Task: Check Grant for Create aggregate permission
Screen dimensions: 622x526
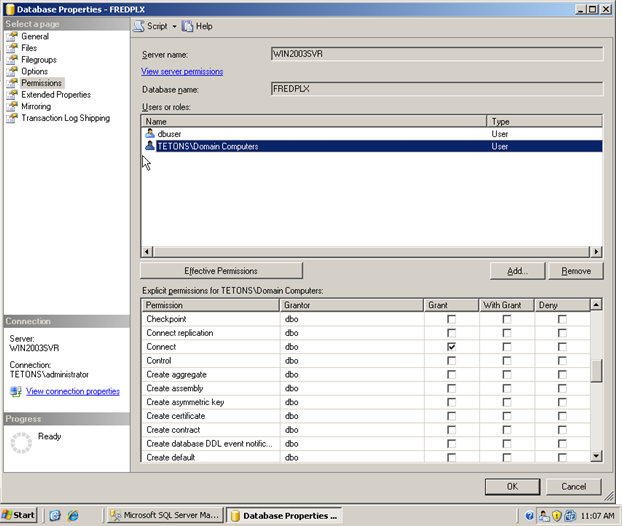Action: click(x=451, y=374)
